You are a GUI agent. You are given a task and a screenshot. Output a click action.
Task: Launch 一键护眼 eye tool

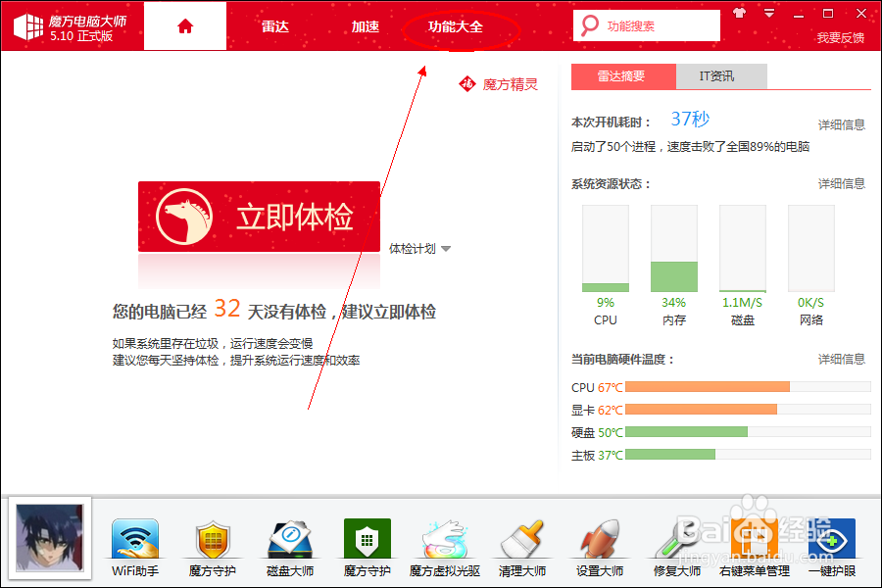832,547
